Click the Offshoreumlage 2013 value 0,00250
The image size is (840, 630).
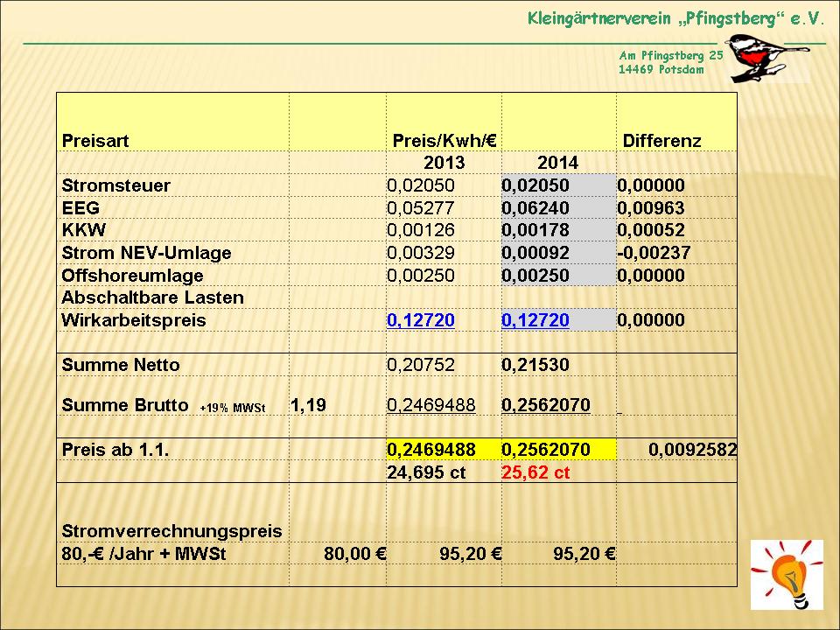tap(421, 276)
